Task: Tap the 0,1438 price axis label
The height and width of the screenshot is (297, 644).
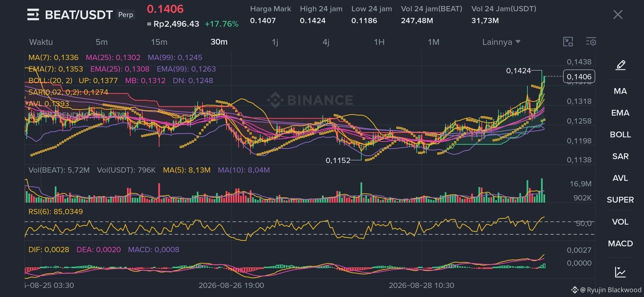Action: click(579, 62)
